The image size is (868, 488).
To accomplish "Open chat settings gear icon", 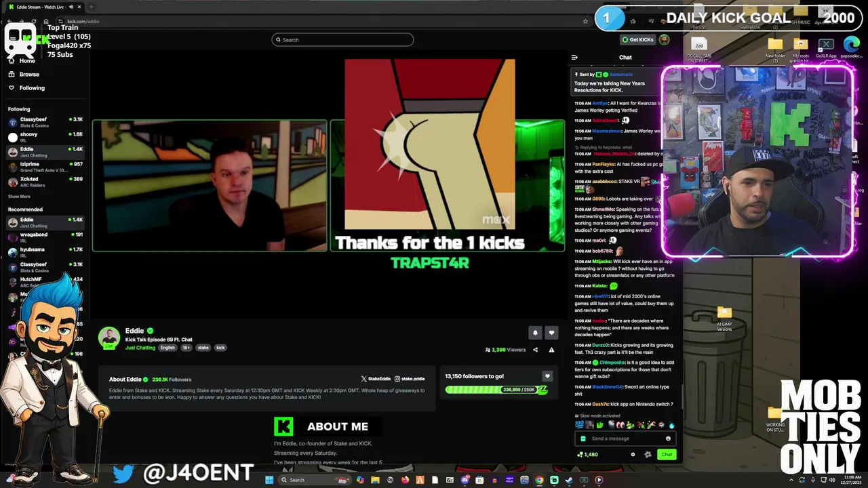I will [x=633, y=454].
